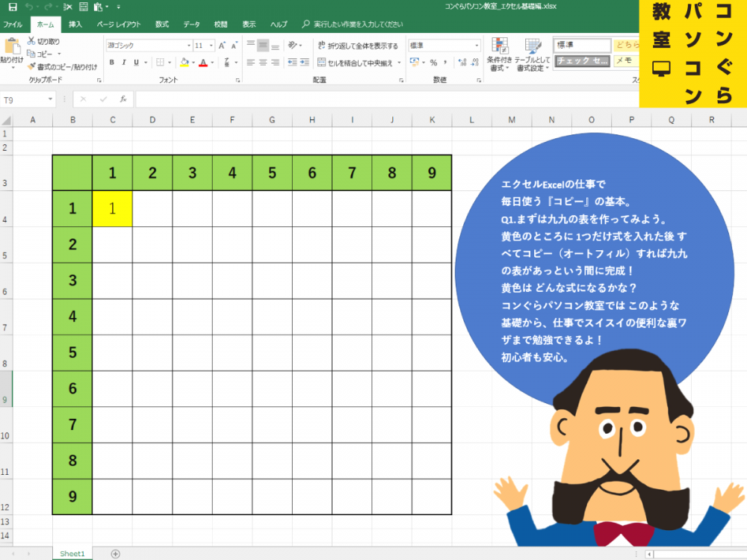
Task: Click the yellow fill color bucket
Action: [183, 63]
